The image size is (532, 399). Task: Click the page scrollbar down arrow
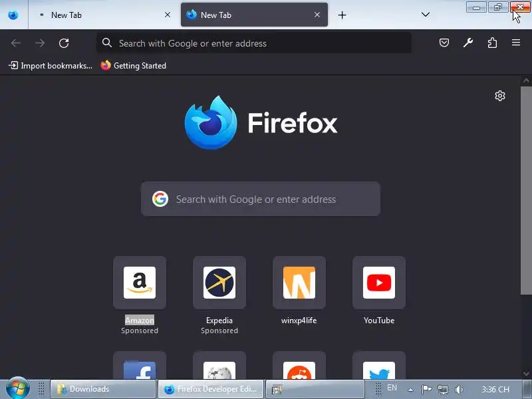[x=526, y=374]
